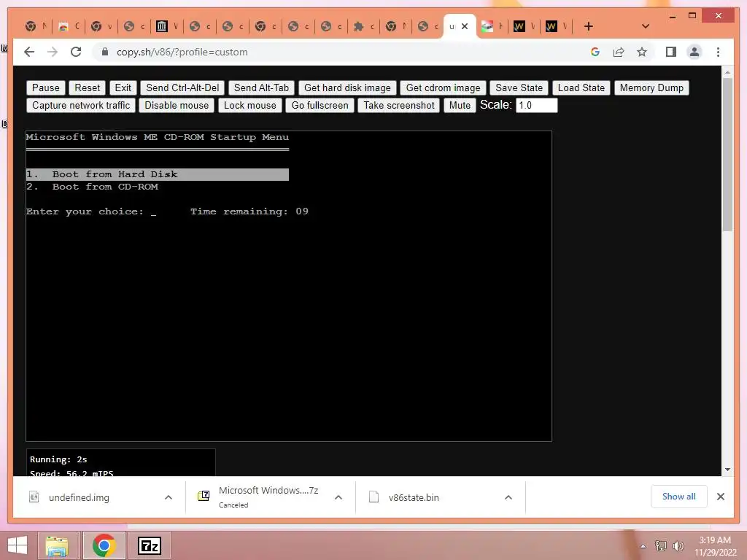Reload the current page
The image size is (747, 560).
pos(76,52)
